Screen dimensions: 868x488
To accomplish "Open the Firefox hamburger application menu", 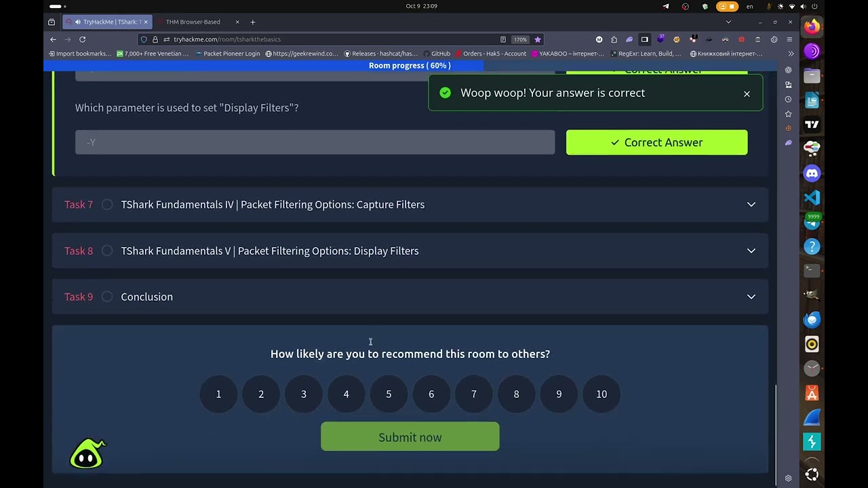I will (789, 39).
